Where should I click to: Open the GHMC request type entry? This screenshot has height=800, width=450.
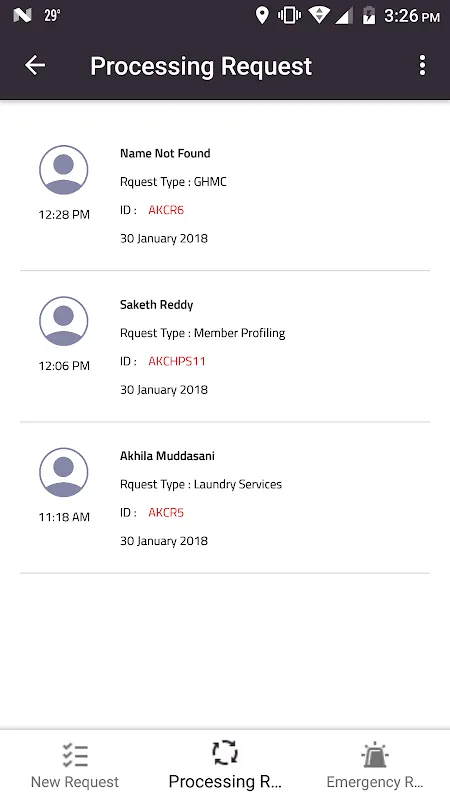[x=225, y=195]
